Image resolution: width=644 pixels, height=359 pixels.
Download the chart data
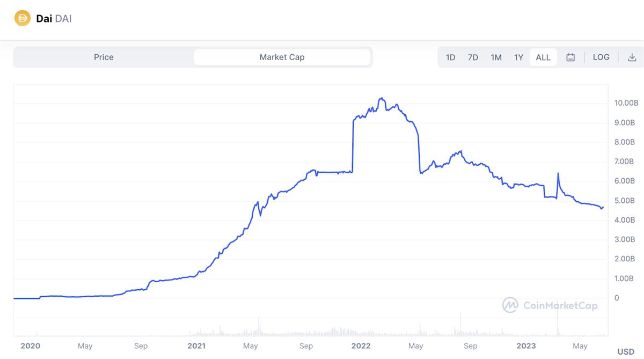[632, 57]
